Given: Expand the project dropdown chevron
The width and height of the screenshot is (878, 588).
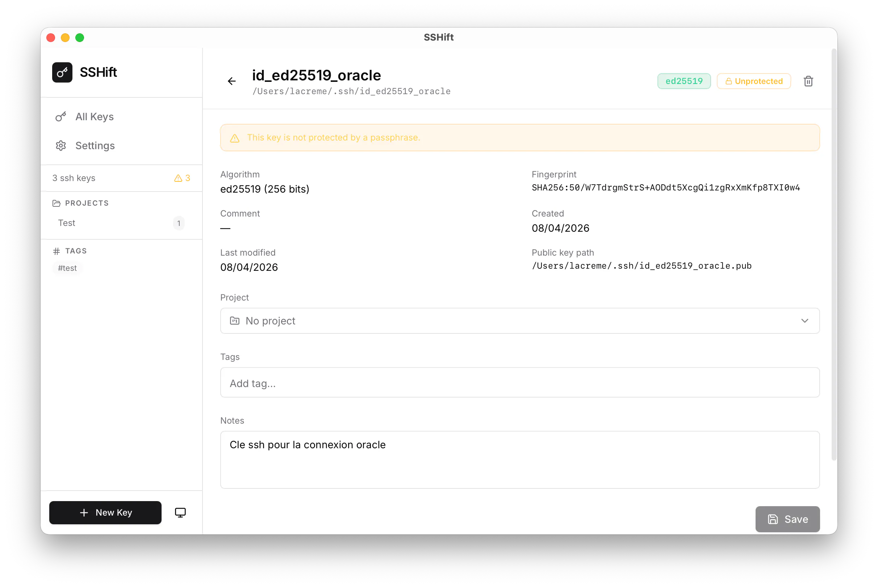Looking at the screenshot, I should click(804, 321).
